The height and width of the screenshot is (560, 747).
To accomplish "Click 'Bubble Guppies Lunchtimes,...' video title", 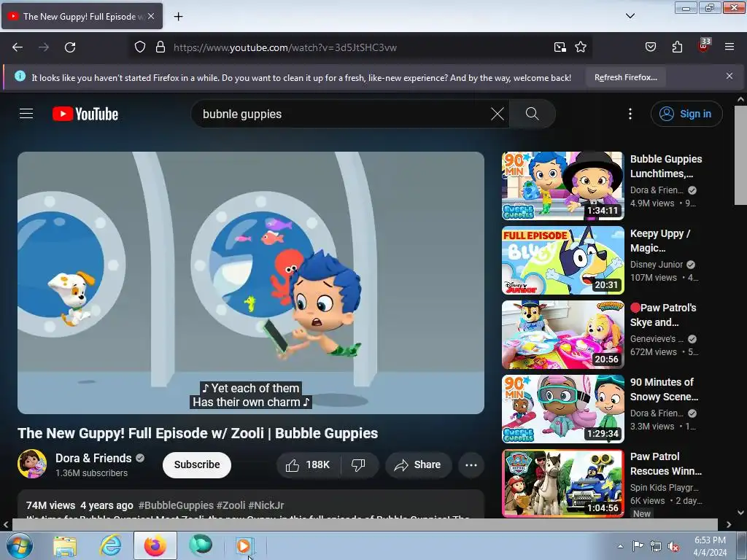I will (665, 166).
